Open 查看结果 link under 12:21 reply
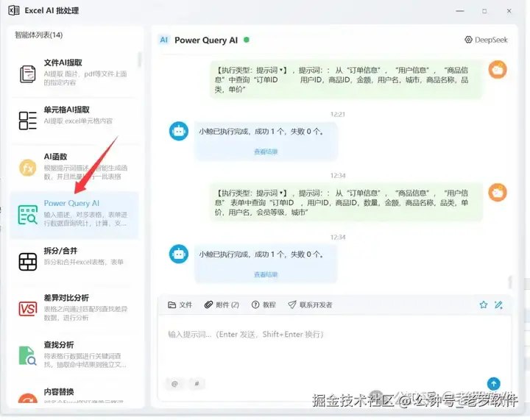The image size is (530, 420). click(266, 152)
